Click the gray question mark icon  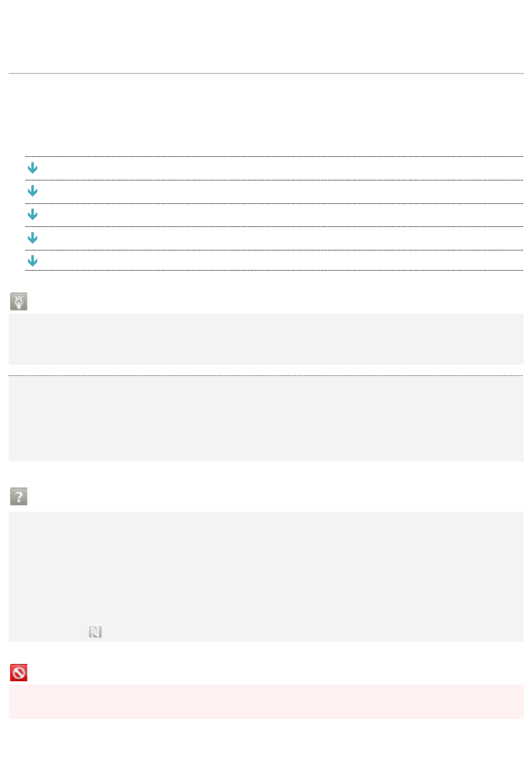[x=18, y=496]
